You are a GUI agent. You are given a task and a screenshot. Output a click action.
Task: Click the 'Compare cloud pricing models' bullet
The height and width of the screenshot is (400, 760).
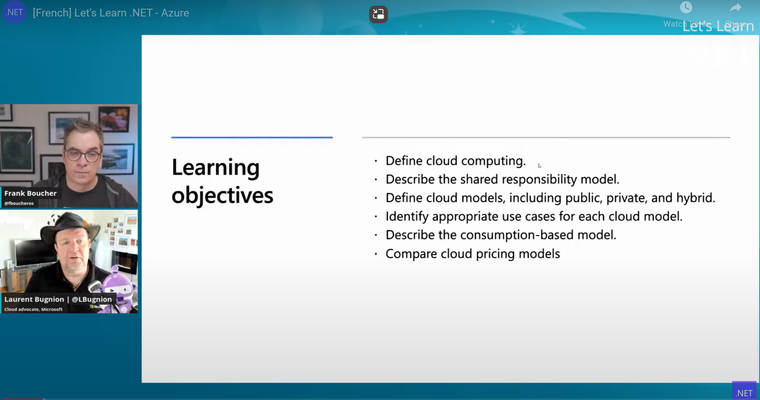[x=473, y=254]
